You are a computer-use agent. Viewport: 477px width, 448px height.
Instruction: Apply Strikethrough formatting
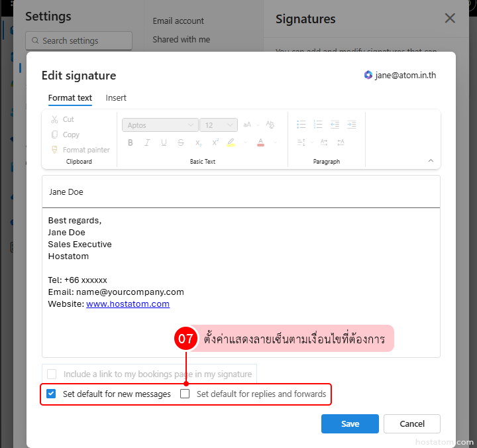click(181, 142)
